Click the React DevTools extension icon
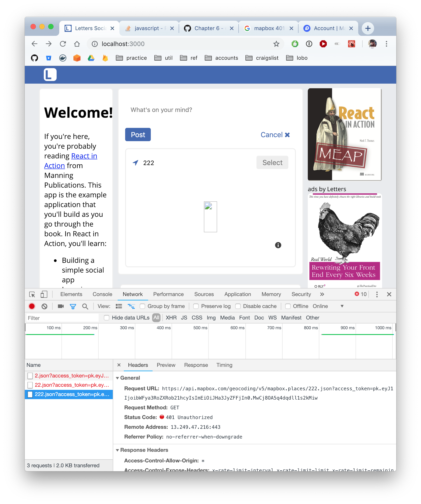The width and height of the screenshot is (421, 504). (351, 44)
